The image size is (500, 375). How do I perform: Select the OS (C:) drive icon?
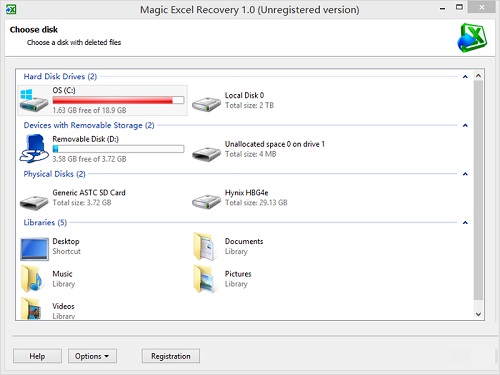34,100
